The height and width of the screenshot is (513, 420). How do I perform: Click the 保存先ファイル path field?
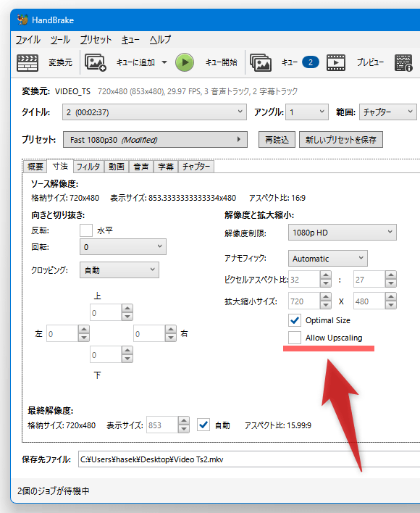[x=248, y=459]
